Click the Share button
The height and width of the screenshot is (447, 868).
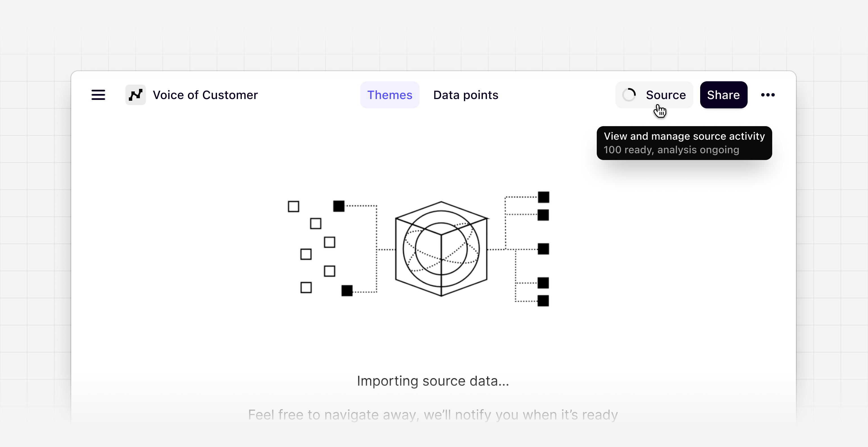point(723,95)
